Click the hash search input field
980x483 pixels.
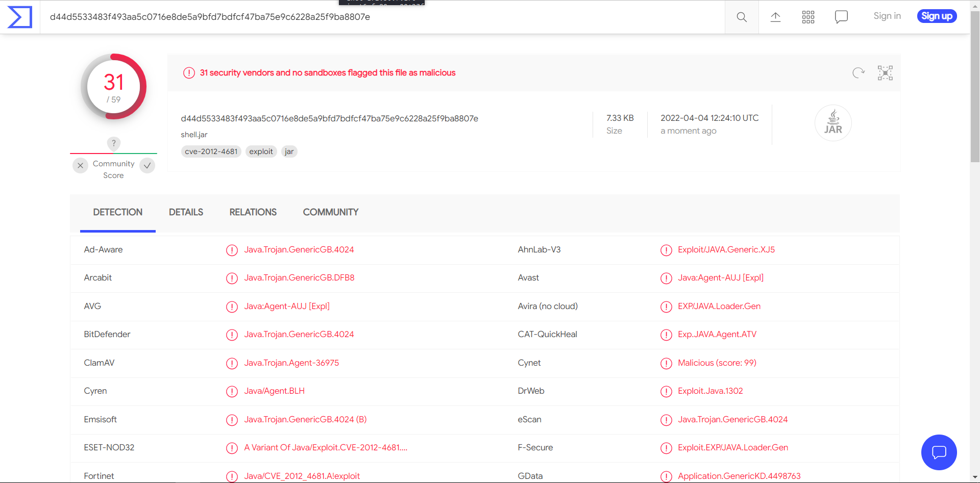pos(382,17)
